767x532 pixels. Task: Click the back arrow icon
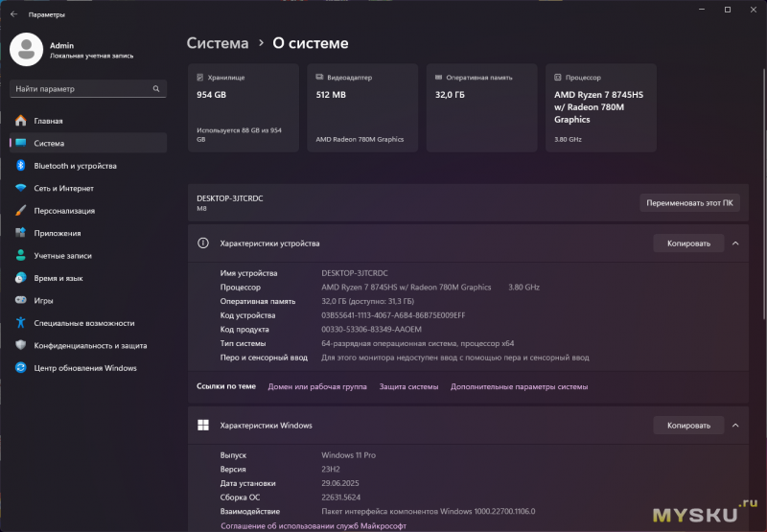coord(13,14)
